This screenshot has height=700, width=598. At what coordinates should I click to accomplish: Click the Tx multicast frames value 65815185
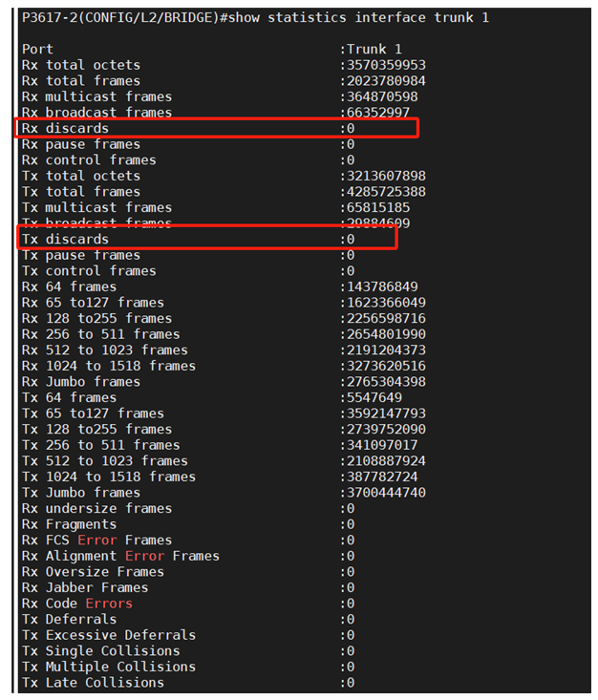[x=378, y=207]
